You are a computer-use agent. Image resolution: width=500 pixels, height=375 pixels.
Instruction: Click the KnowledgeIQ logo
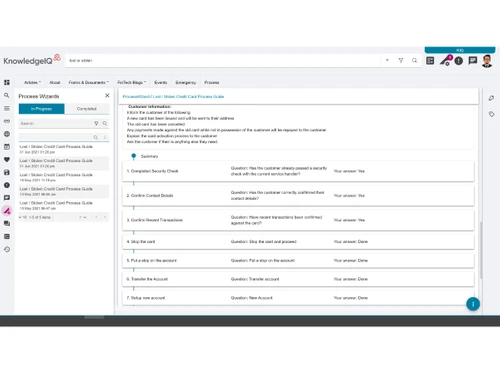[x=32, y=60]
